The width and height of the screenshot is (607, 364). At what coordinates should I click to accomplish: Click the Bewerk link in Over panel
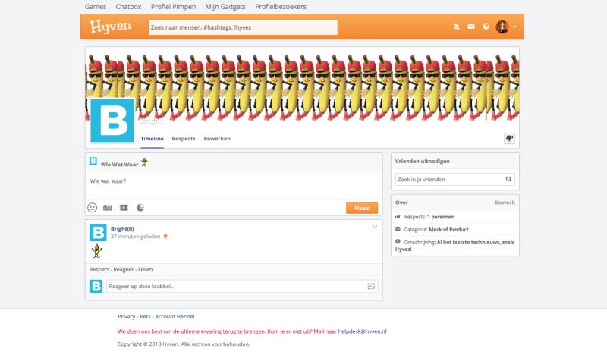click(x=505, y=202)
